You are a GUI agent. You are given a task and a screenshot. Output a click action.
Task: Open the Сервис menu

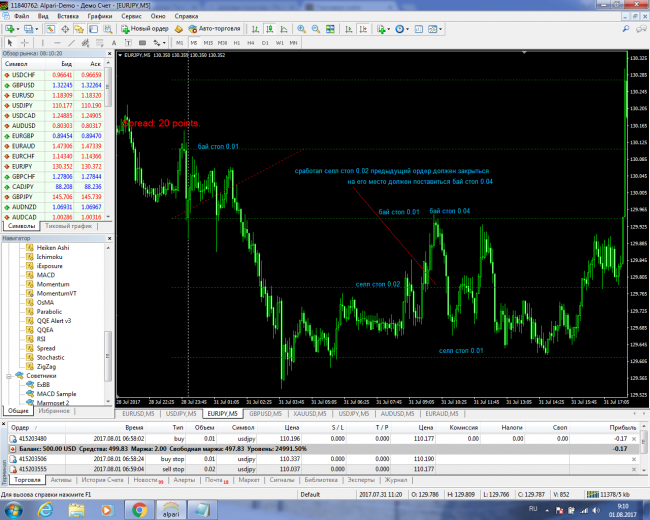(130, 17)
